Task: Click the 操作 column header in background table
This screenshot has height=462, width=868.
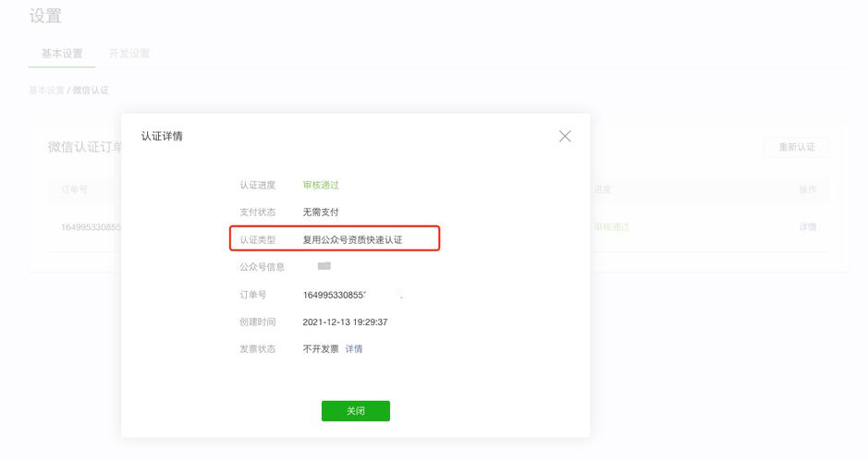Action: [x=808, y=189]
